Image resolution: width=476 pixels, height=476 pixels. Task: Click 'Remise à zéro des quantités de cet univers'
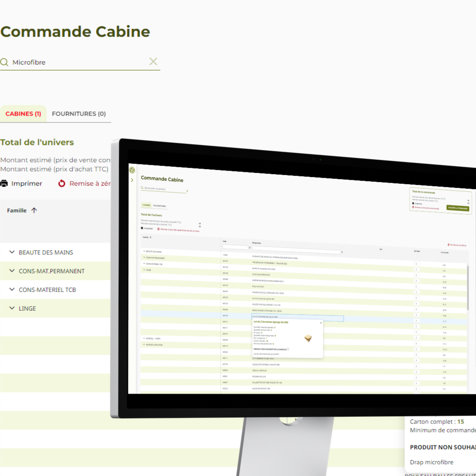click(180, 230)
